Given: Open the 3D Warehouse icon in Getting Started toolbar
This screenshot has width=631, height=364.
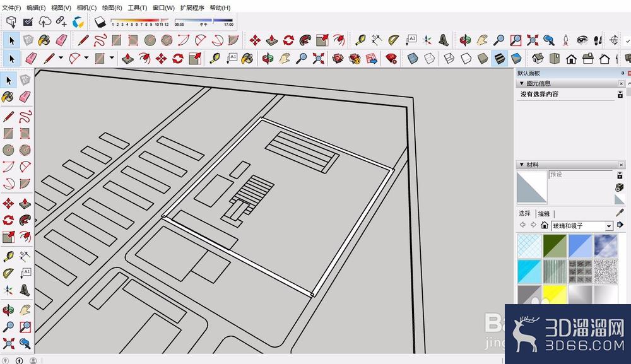Looking at the screenshot, I should pos(338,59).
